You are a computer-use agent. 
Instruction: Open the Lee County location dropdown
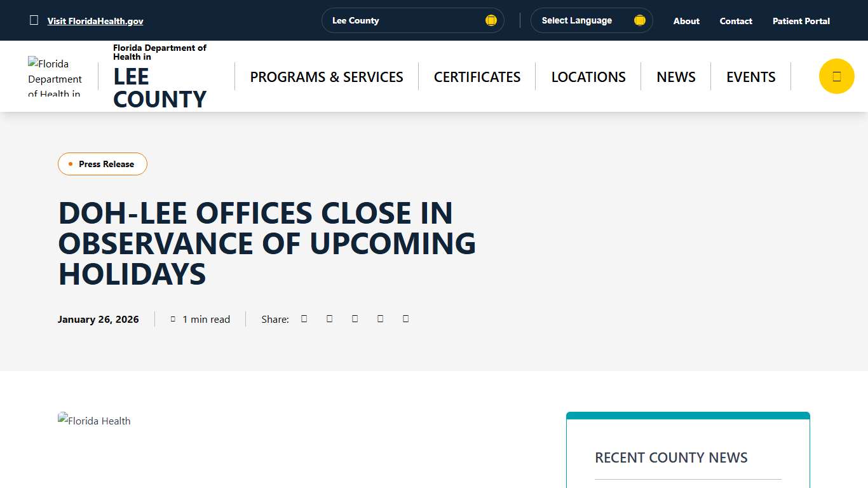tap(413, 20)
